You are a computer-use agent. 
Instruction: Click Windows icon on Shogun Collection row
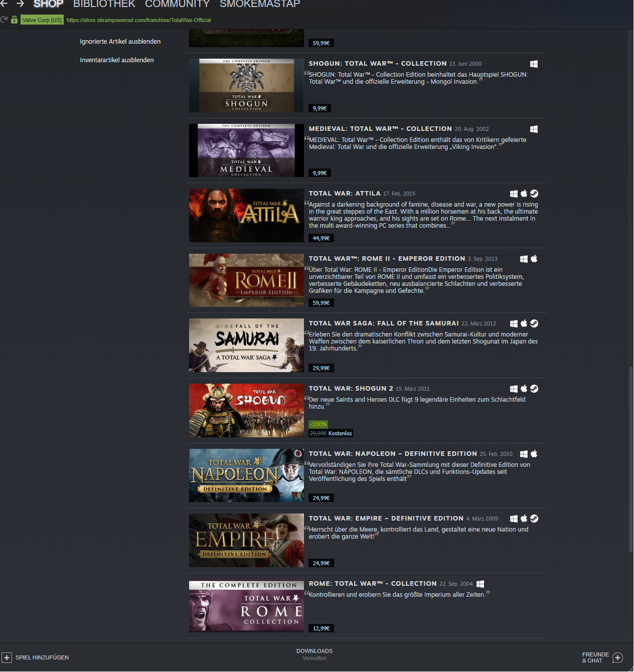click(534, 64)
